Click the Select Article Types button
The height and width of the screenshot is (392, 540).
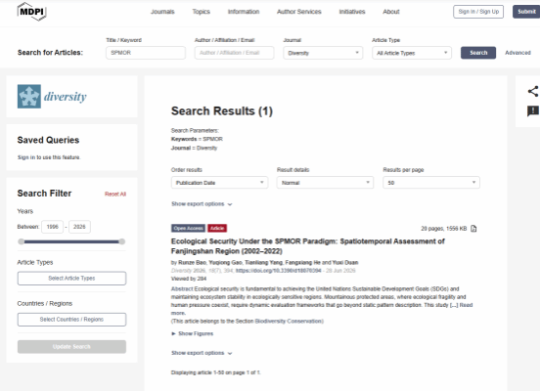[71, 279]
